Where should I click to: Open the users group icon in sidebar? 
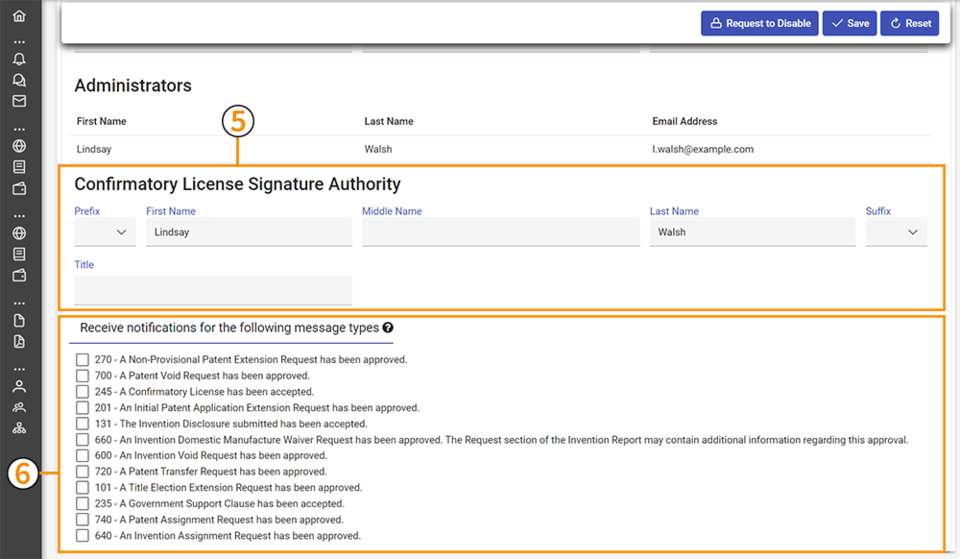coord(19,407)
